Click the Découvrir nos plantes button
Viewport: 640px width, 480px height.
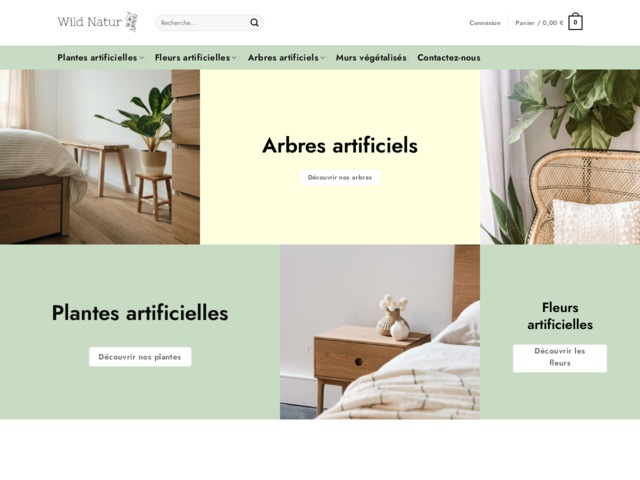click(x=140, y=357)
